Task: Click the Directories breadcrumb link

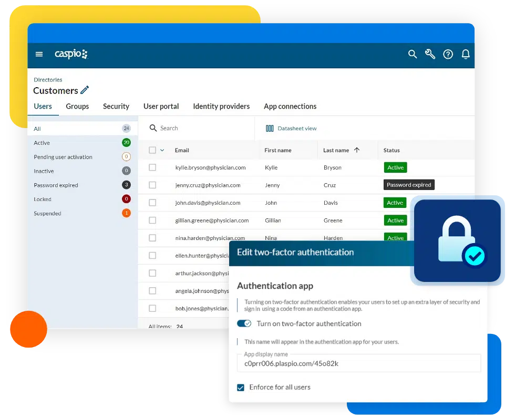Action: 48,80
